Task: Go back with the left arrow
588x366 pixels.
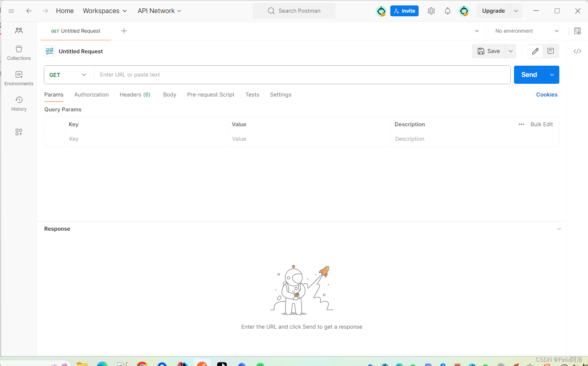Action: pos(29,11)
